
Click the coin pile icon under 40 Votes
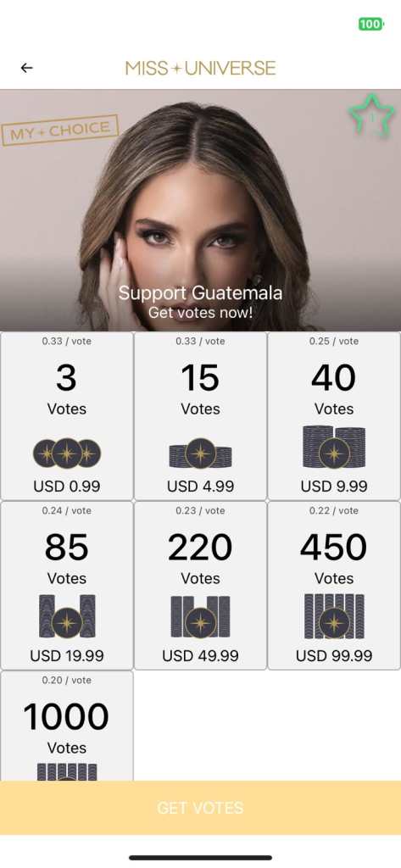point(334,447)
